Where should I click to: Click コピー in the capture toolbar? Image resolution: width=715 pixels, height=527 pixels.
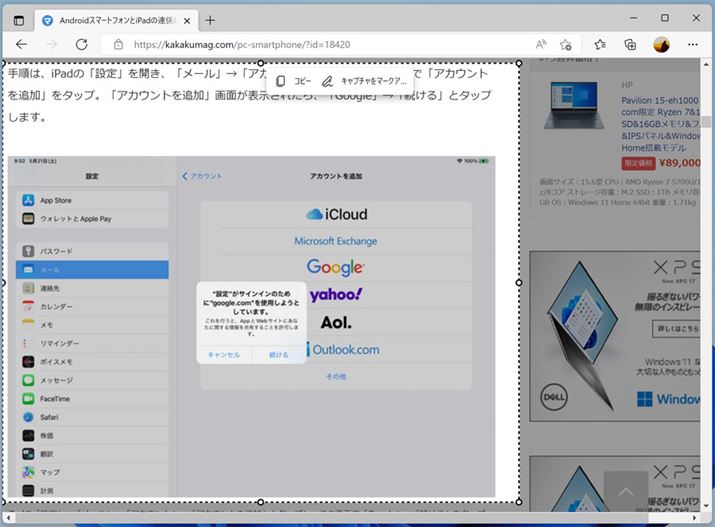294,81
